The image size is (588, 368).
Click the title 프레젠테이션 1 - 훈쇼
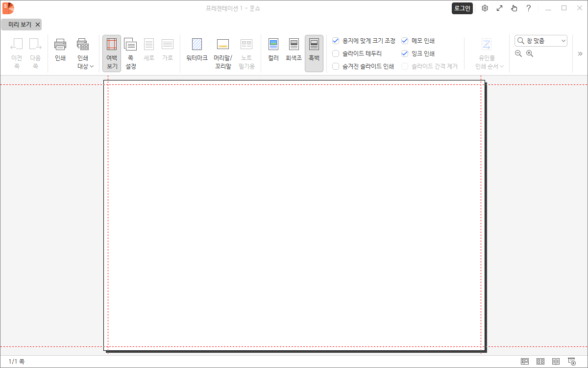pos(233,8)
